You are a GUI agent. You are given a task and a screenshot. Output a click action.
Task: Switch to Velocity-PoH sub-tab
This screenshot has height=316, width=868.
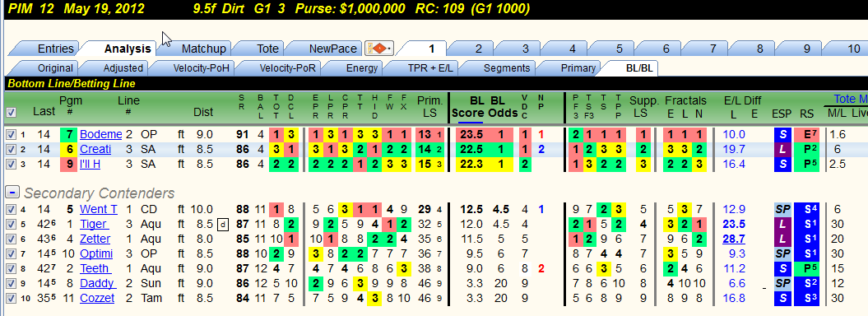(x=201, y=68)
